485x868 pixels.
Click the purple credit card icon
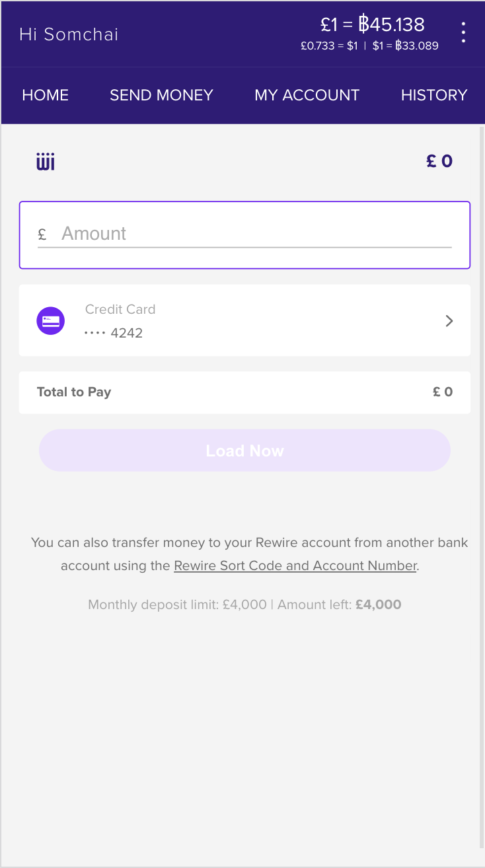pos(51,321)
